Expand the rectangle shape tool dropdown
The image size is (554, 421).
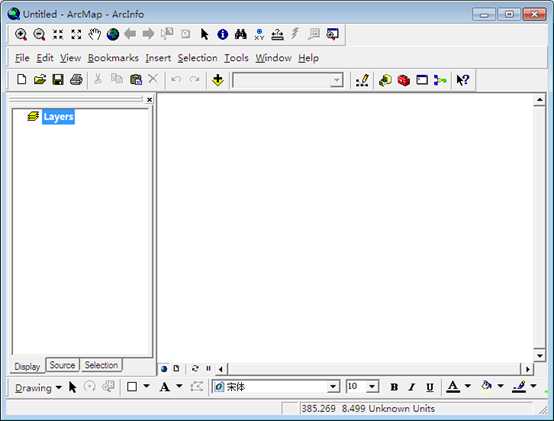pos(146,386)
